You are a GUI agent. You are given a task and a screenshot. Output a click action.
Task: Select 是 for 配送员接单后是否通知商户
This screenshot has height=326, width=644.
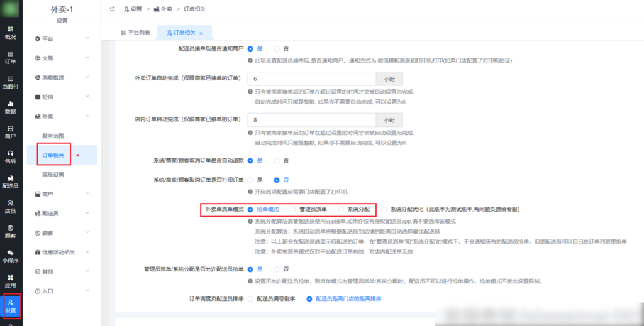point(250,48)
